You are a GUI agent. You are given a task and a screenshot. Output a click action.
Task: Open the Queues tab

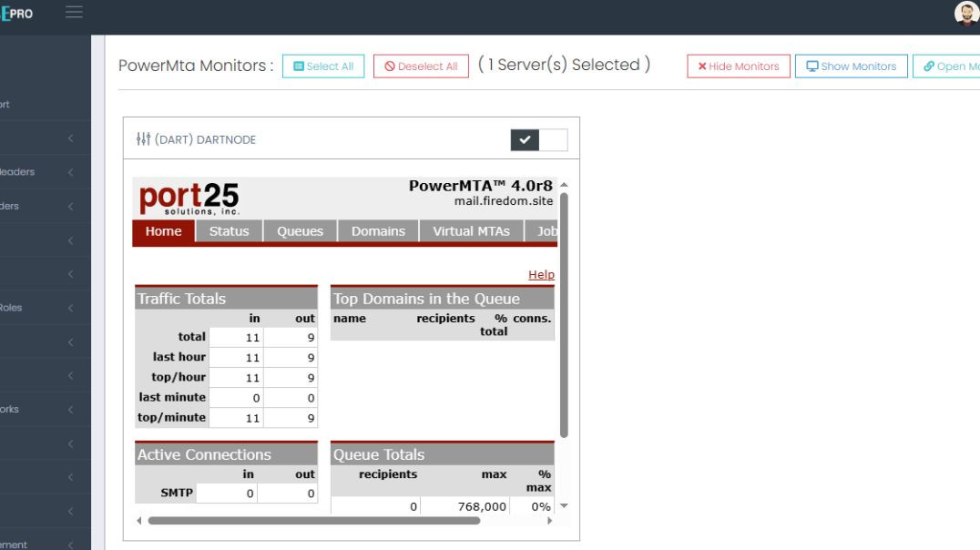[x=300, y=231]
